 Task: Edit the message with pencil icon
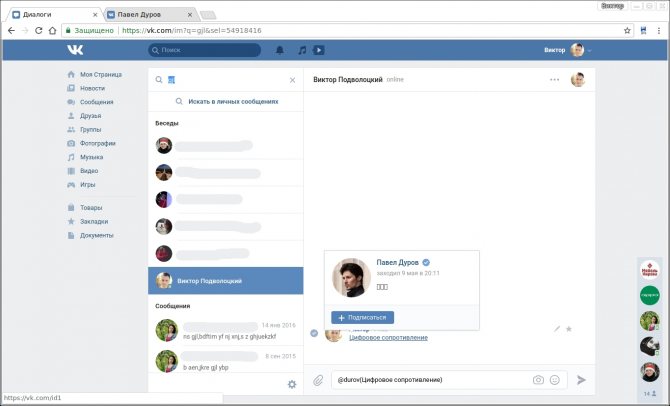pos(557,329)
